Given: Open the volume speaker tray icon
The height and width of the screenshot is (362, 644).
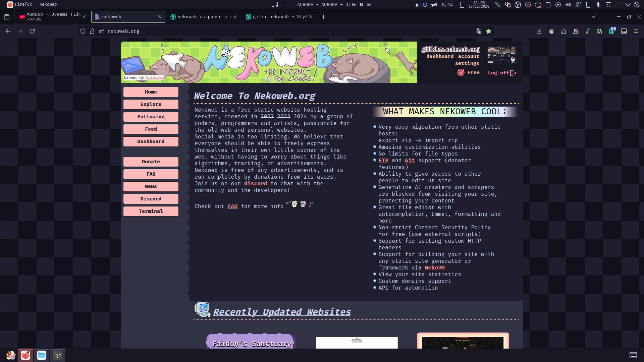Looking at the screenshot, I should [568, 5].
